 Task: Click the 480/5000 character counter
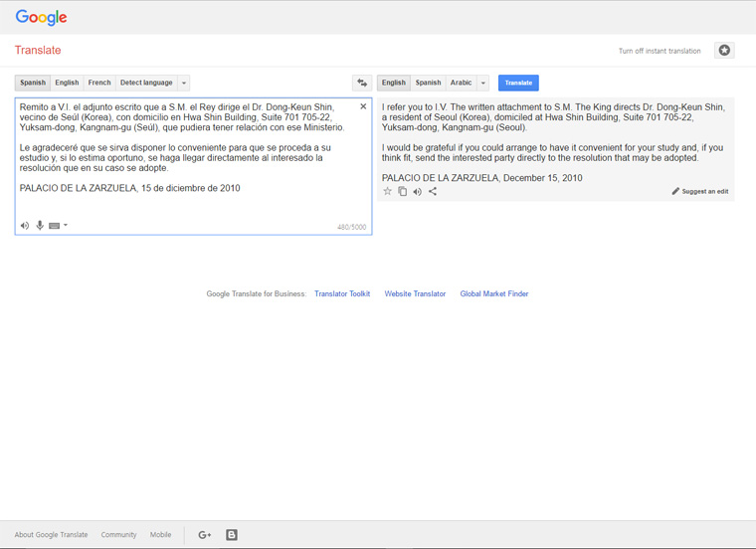351,227
